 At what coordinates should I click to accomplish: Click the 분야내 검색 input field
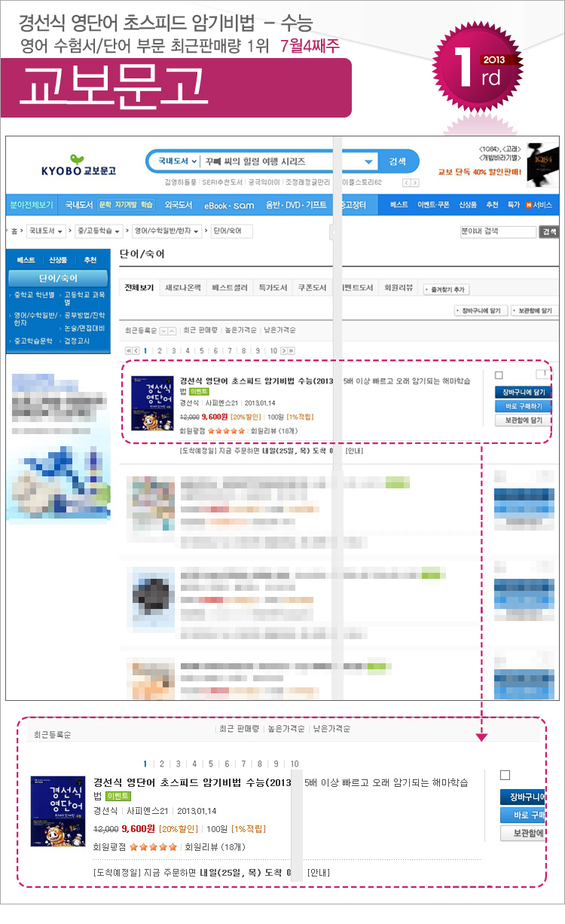tap(497, 231)
